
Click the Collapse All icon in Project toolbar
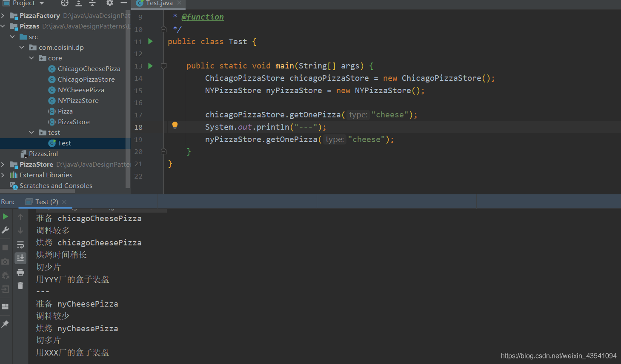point(92,3)
